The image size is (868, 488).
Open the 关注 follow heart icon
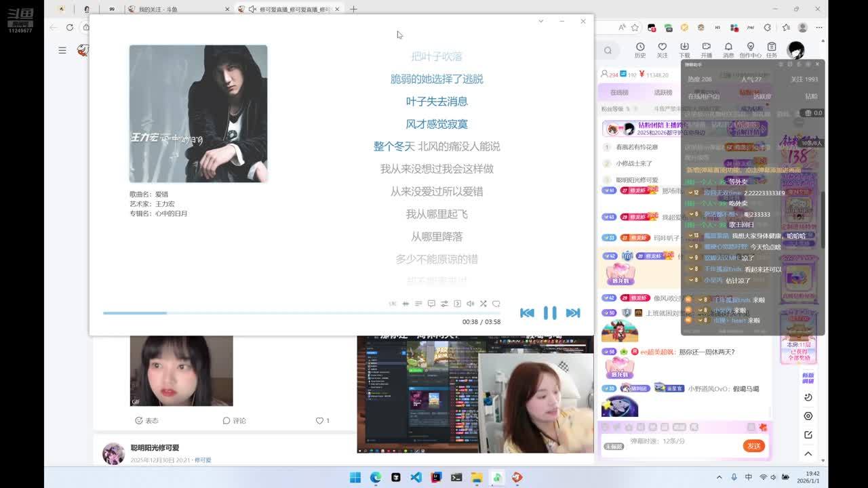662,50
